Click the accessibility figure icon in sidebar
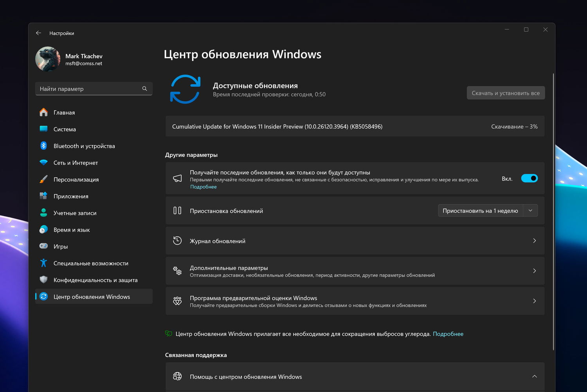 point(43,263)
